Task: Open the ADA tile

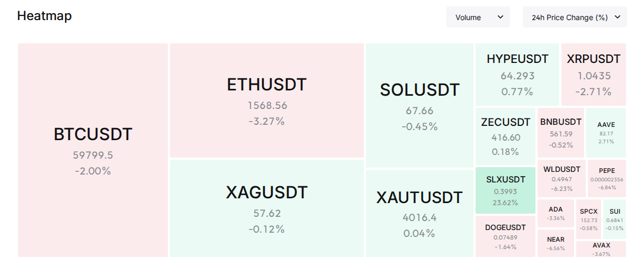Action: [556, 214]
